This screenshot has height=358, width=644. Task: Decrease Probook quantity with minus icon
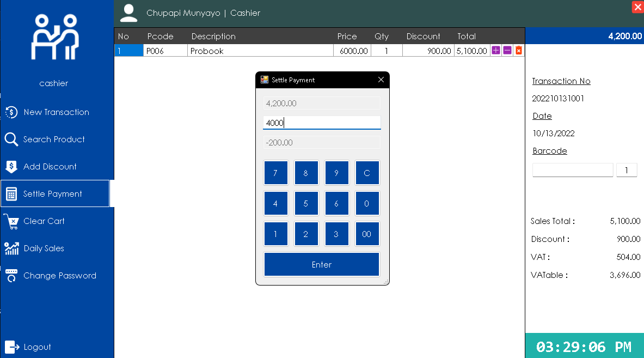pyautogui.click(x=507, y=51)
